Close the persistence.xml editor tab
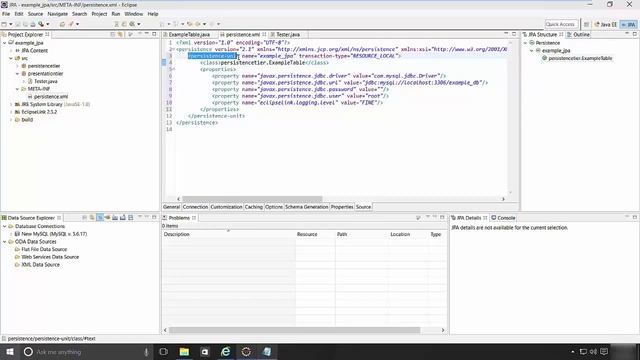This screenshot has height=360, width=640. click(x=264, y=35)
